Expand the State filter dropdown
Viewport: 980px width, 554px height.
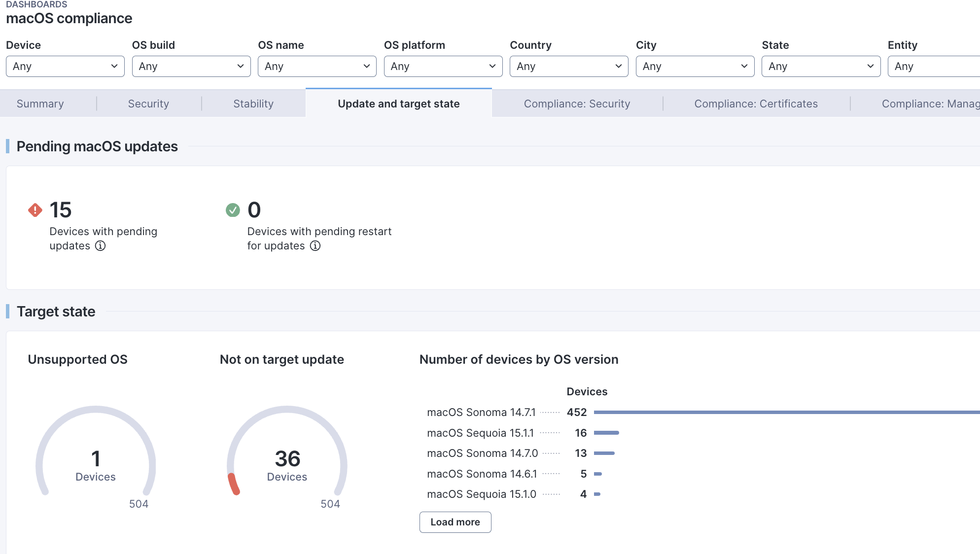point(821,66)
